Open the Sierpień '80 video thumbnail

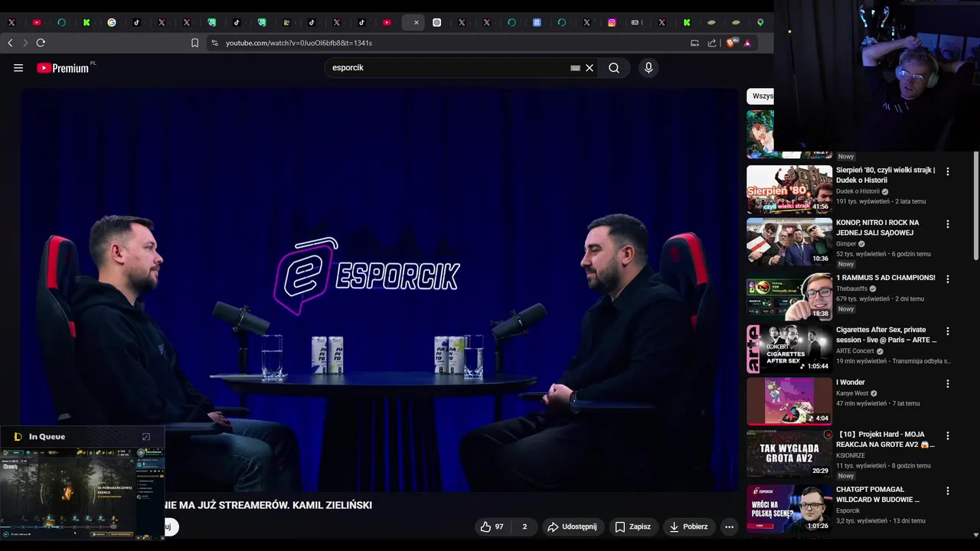[789, 190]
